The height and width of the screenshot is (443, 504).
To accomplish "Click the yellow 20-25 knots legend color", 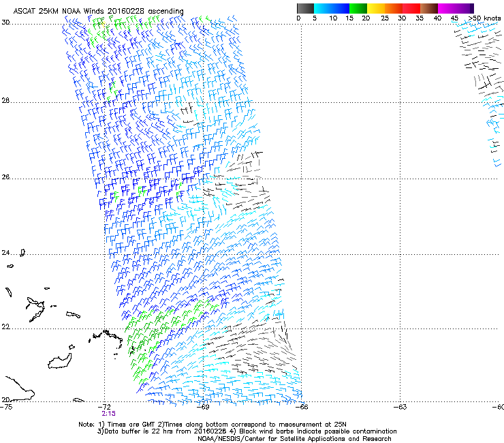I will click(376, 8).
